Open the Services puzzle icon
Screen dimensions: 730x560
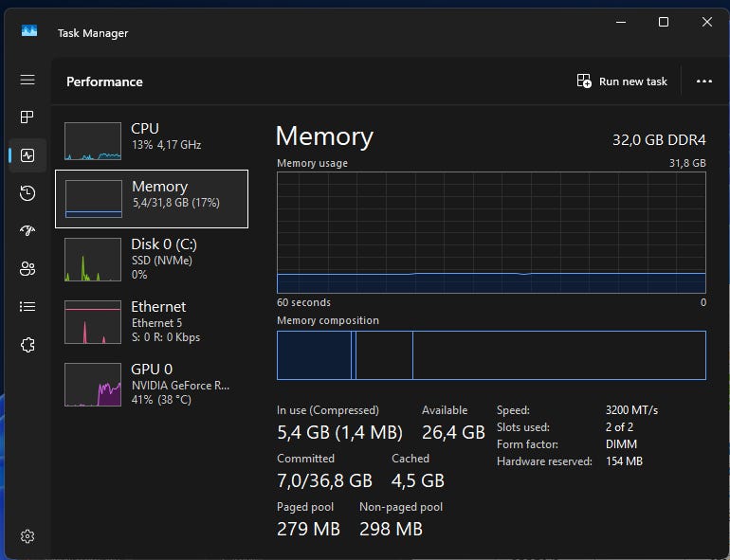coord(27,345)
